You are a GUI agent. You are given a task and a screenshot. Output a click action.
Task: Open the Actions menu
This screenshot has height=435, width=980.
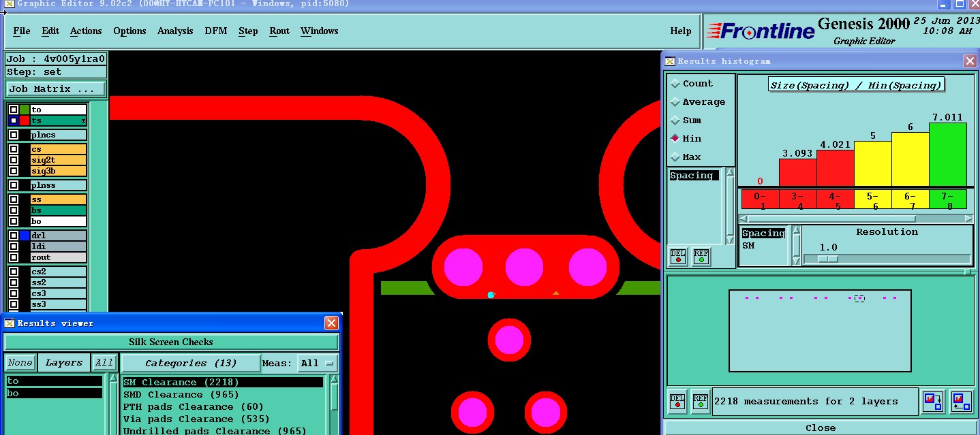pyautogui.click(x=86, y=31)
